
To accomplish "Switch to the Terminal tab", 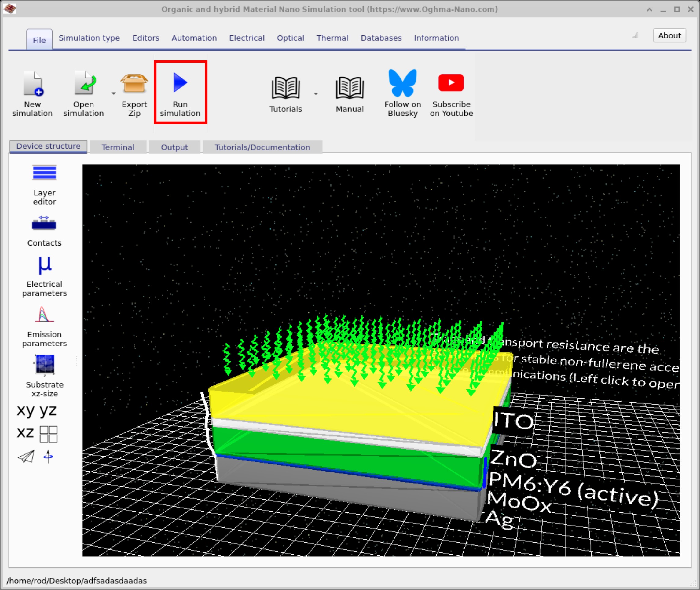I will tap(118, 147).
